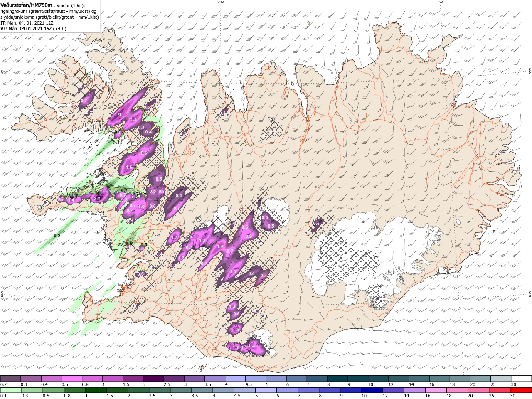Pick the pale green 0.1 swatch, lower scale

click(x=10, y=390)
